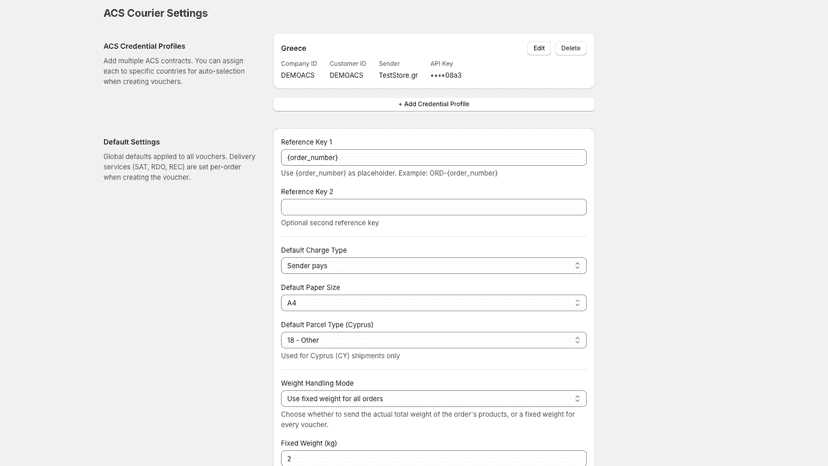Click 'Used for Cyprus (CY) shipments only' note
The width and height of the screenshot is (828, 466).
341,356
